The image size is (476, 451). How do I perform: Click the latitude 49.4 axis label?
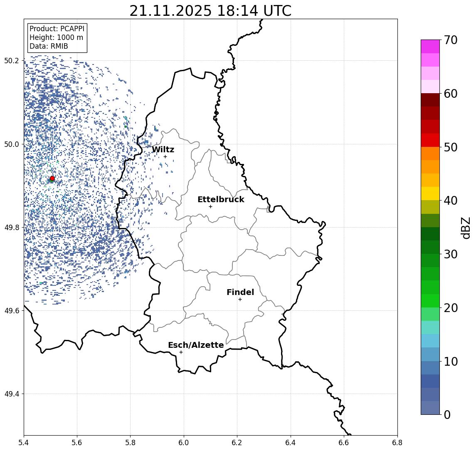pos(11,394)
